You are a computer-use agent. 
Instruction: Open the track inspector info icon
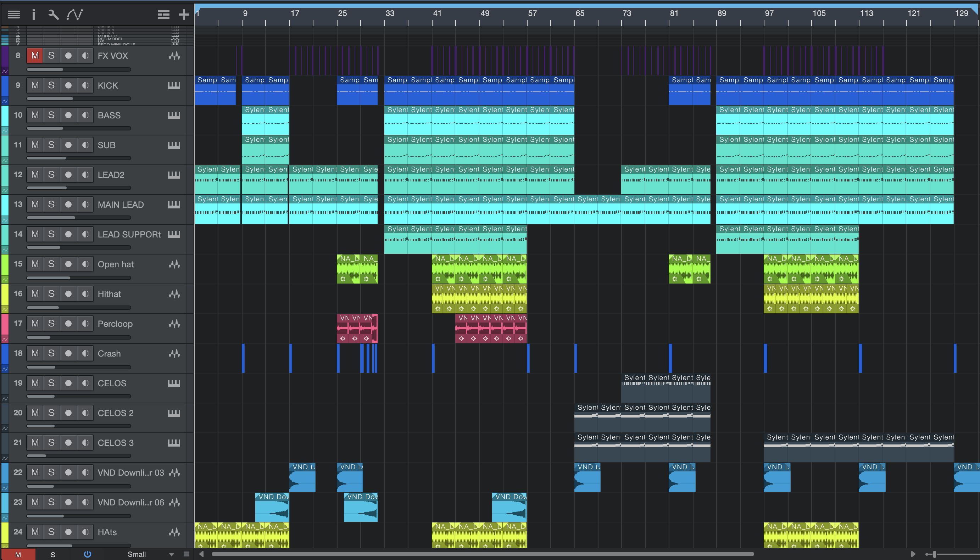pyautogui.click(x=33, y=15)
